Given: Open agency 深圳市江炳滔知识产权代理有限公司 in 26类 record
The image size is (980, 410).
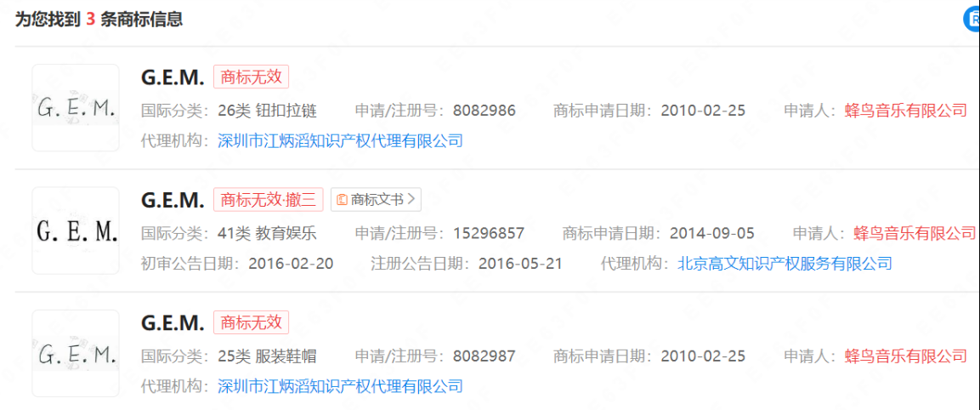Looking at the screenshot, I should pos(340,140).
